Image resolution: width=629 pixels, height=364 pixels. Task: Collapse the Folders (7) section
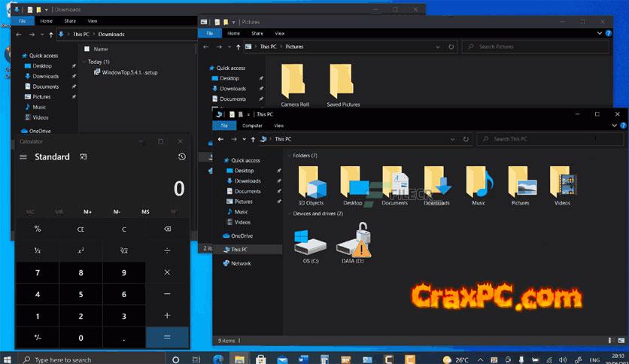click(x=288, y=156)
